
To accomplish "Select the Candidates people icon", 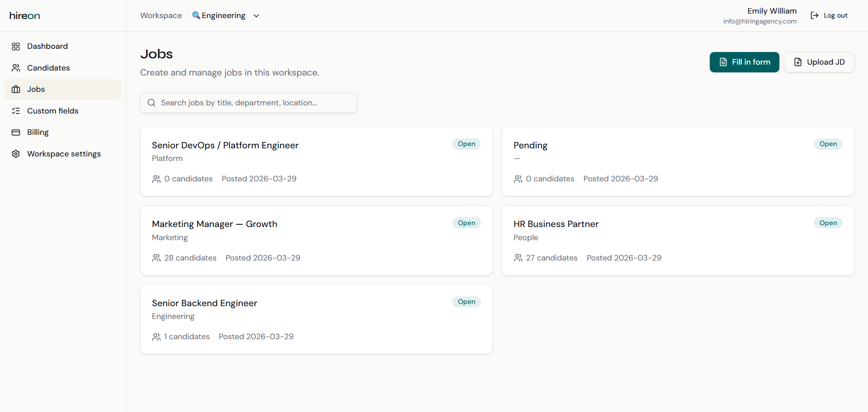I will pyautogui.click(x=16, y=68).
